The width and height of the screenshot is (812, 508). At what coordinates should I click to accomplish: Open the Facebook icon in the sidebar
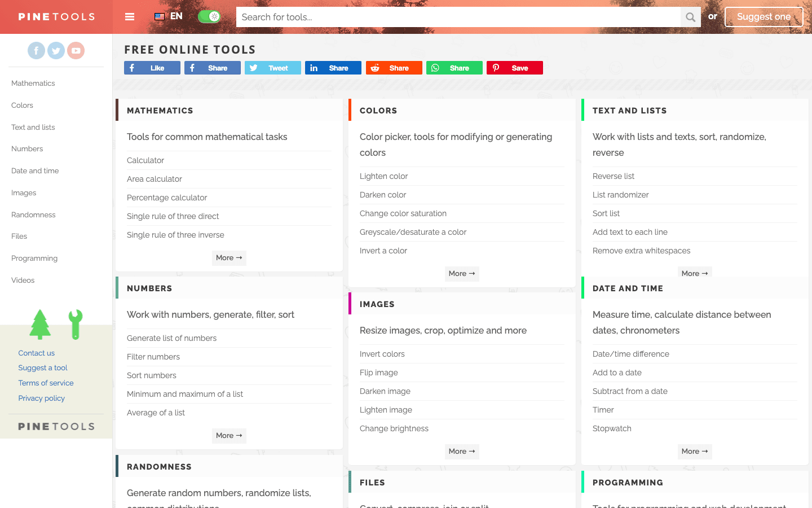click(36, 50)
